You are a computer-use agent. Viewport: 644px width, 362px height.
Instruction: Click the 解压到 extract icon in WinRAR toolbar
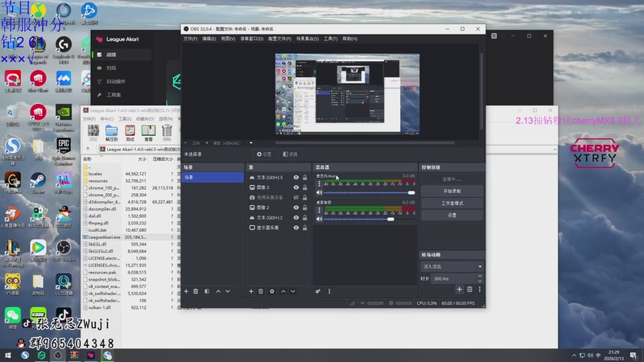click(111, 134)
